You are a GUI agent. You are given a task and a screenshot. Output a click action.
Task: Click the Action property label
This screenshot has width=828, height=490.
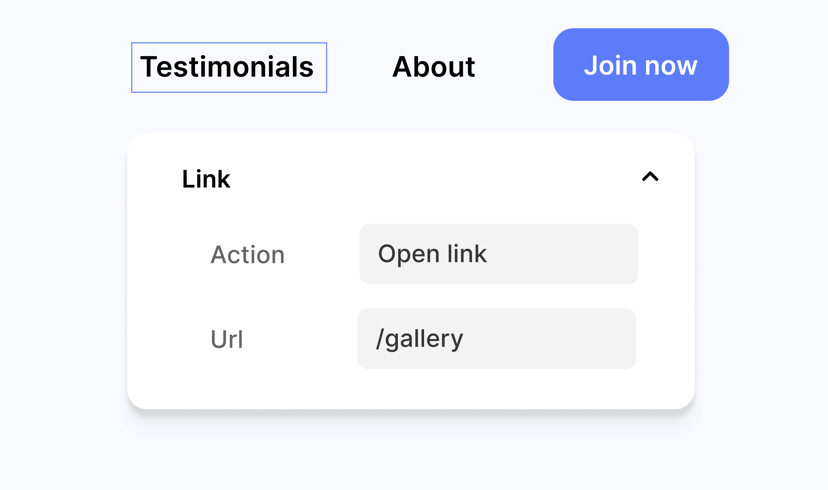247,255
